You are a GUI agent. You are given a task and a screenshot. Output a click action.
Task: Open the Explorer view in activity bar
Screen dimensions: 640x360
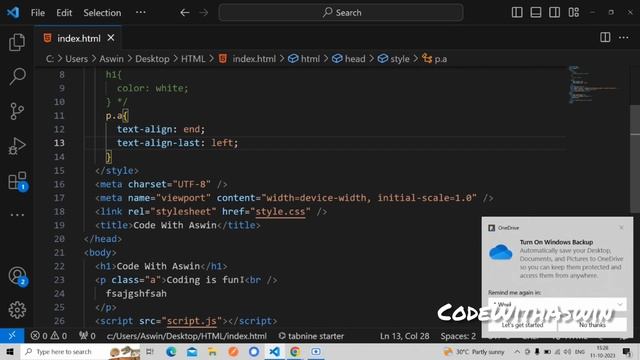(17, 42)
